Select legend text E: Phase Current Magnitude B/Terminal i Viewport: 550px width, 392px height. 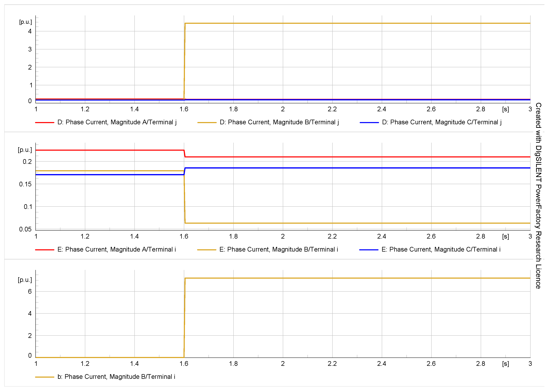[x=279, y=250]
